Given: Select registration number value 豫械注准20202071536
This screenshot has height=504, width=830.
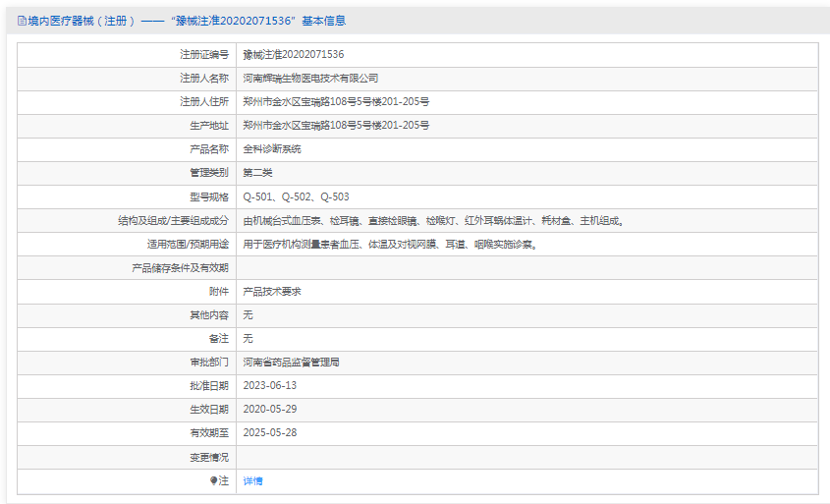Looking at the screenshot, I should 294,55.
